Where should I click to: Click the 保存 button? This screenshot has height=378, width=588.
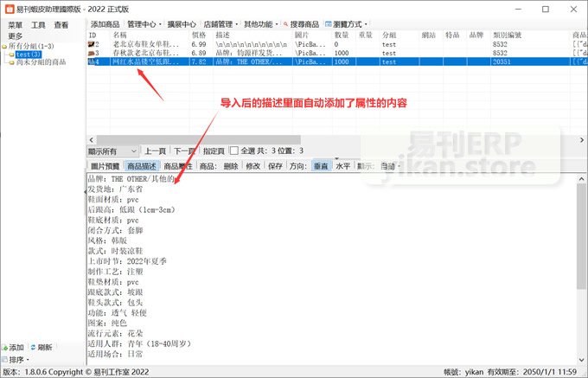point(275,166)
